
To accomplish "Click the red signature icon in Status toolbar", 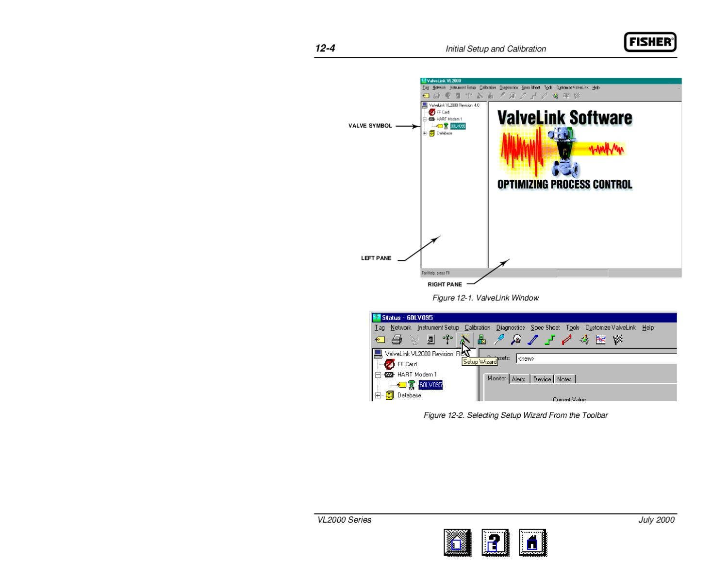I will click(567, 340).
